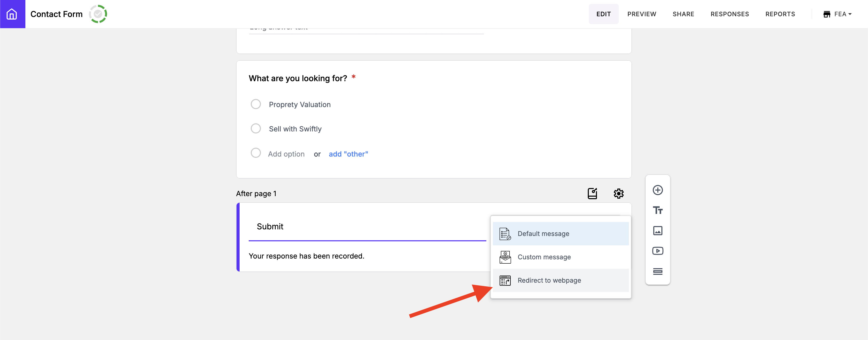Expand the FEA account dropdown

pos(837,14)
